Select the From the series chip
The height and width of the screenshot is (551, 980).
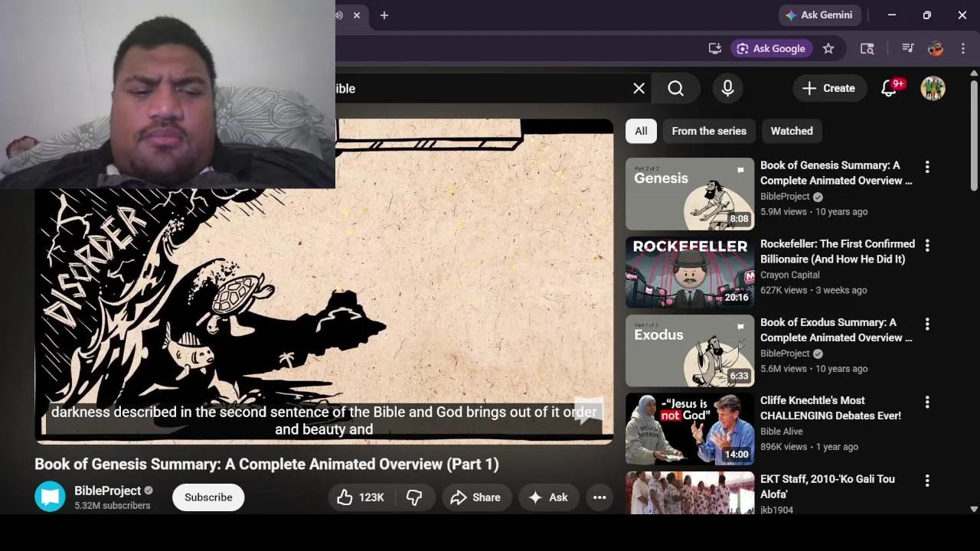[709, 131]
